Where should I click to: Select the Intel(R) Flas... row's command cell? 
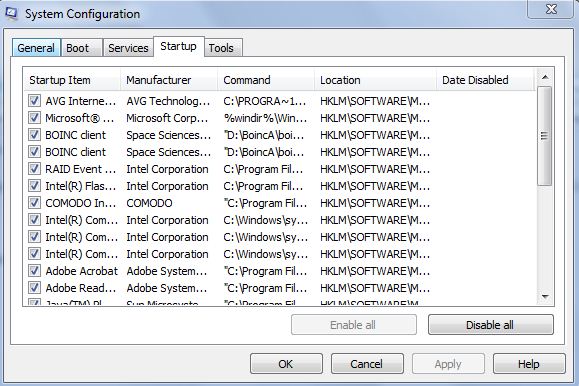pyautogui.click(x=263, y=186)
